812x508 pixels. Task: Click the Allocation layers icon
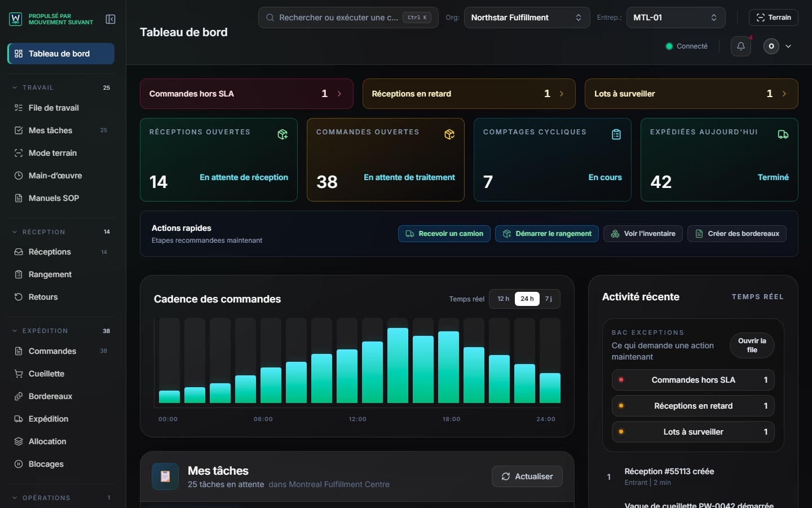click(x=19, y=441)
